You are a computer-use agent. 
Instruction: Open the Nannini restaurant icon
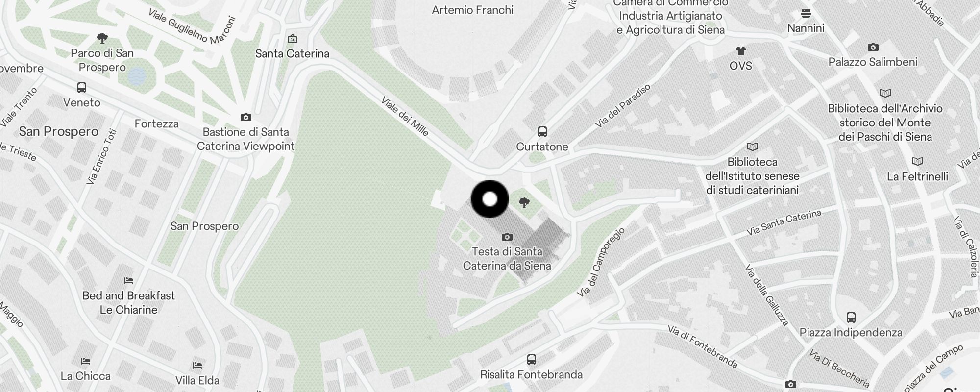806,13
